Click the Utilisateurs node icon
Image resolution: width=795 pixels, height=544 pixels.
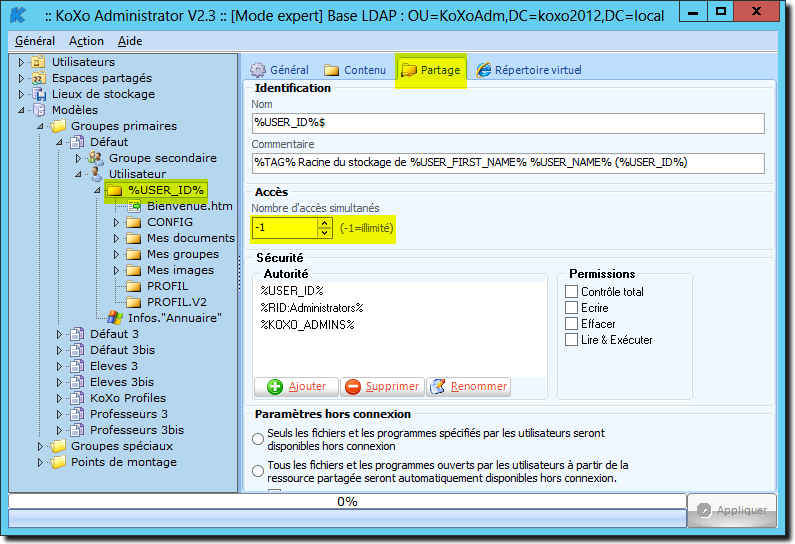pyautogui.click(x=38, y=62)
